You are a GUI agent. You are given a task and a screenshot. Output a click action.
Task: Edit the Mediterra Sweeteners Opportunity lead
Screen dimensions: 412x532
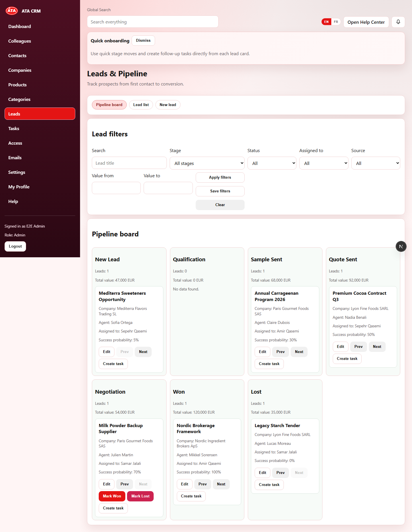pos(106,352)
